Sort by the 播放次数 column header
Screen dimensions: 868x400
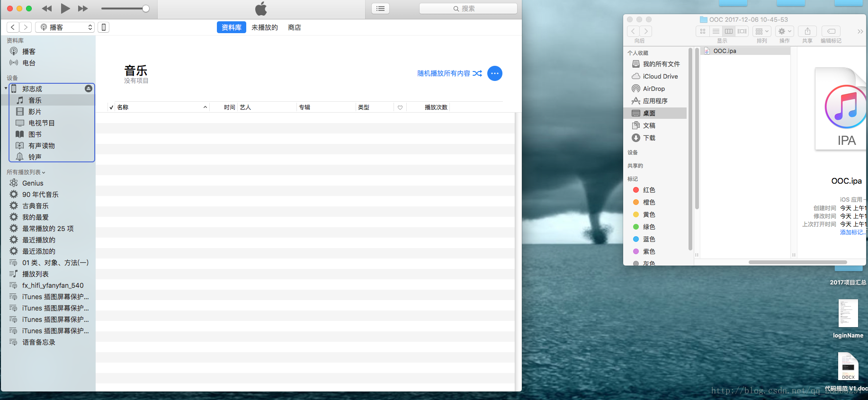428,107
